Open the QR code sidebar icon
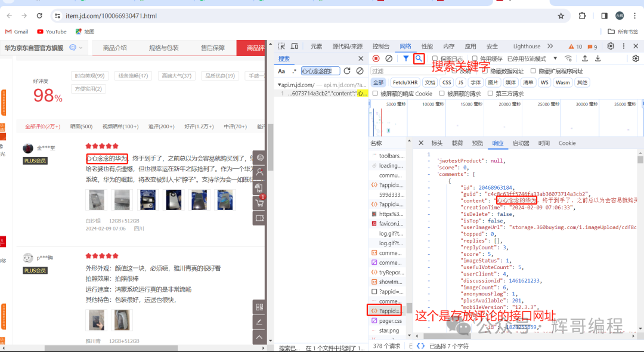The width and height of the screenshot is (644, 352). [x=259, y=307]
